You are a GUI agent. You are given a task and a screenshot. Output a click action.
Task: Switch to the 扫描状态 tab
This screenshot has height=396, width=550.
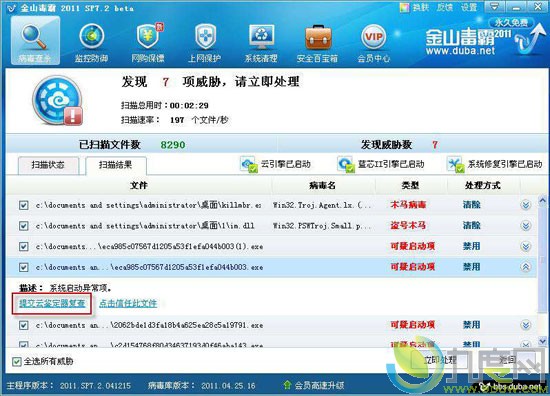pyautogui.click(x=48, y=165)
